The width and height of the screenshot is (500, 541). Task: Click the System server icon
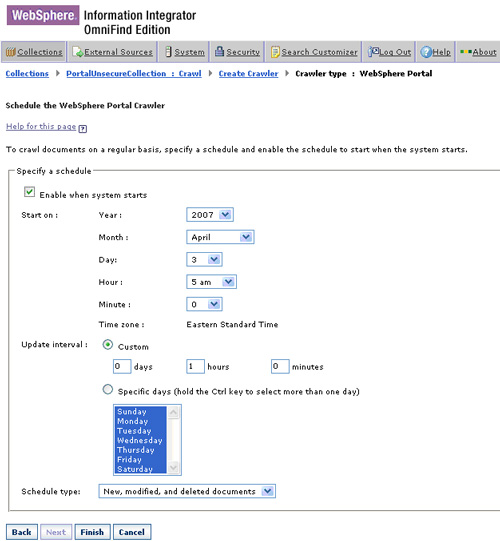[168, 52]
